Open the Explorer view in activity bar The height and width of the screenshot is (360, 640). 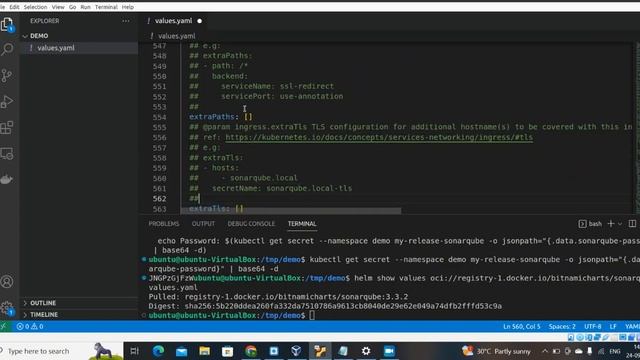point(7,24)
